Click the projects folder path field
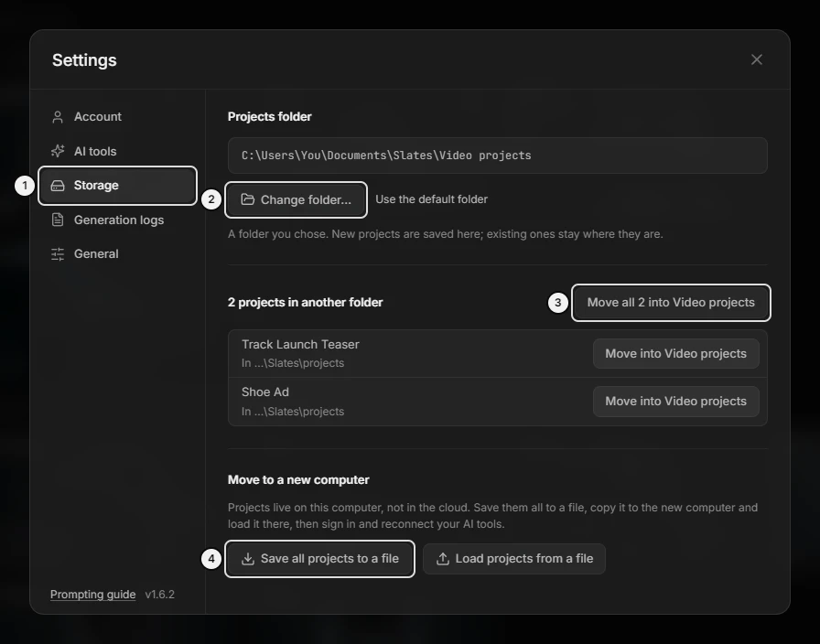This screenshot has height=644, width=820. 497,156
